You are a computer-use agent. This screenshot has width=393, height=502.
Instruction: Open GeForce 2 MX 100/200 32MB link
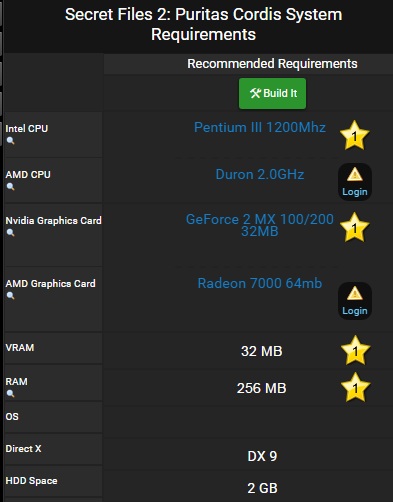(x=260, y=225)
